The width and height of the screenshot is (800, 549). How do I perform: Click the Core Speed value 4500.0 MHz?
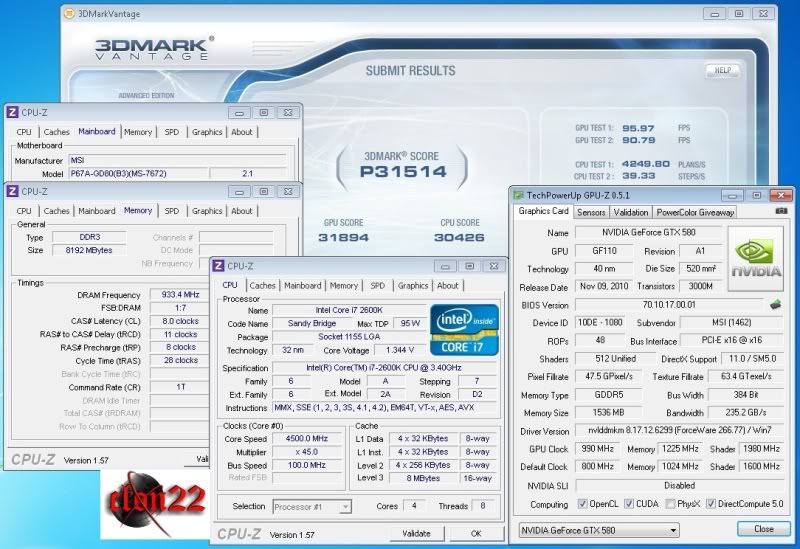[x=307, y=438]
